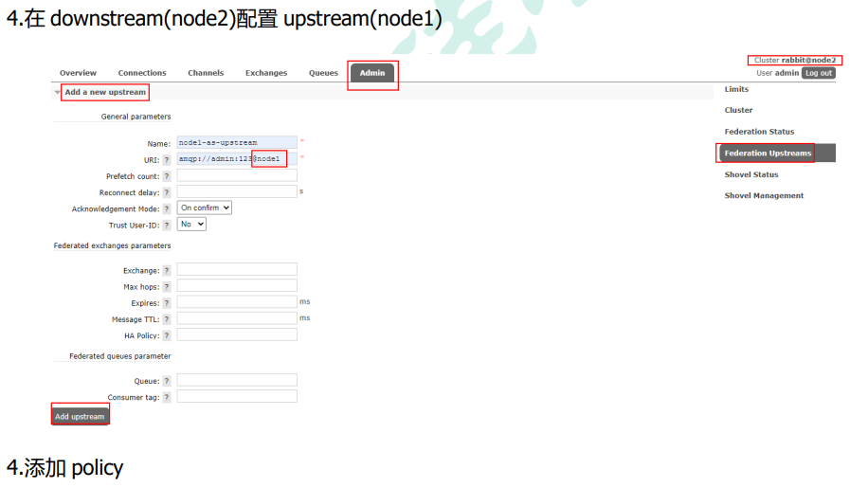Open the HA Policy help icon

167,335
